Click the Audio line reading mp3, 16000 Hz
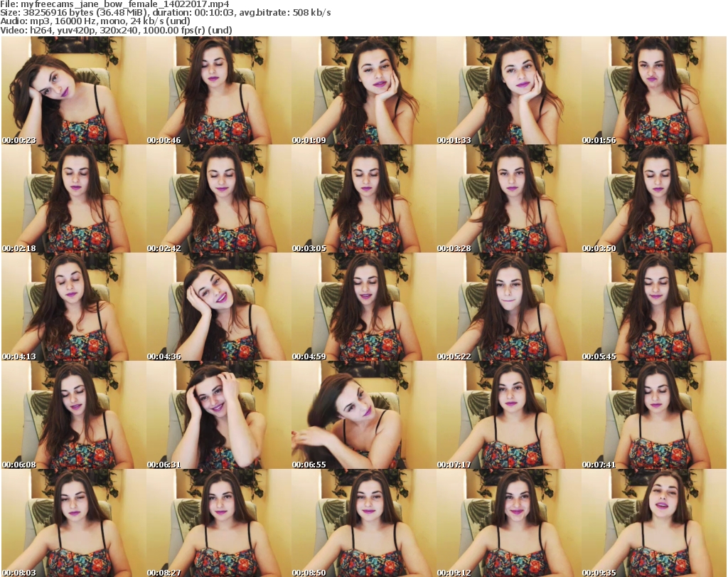Image resolution: width=728 pixels, height=577 pixels. click(x=95, y=21)
